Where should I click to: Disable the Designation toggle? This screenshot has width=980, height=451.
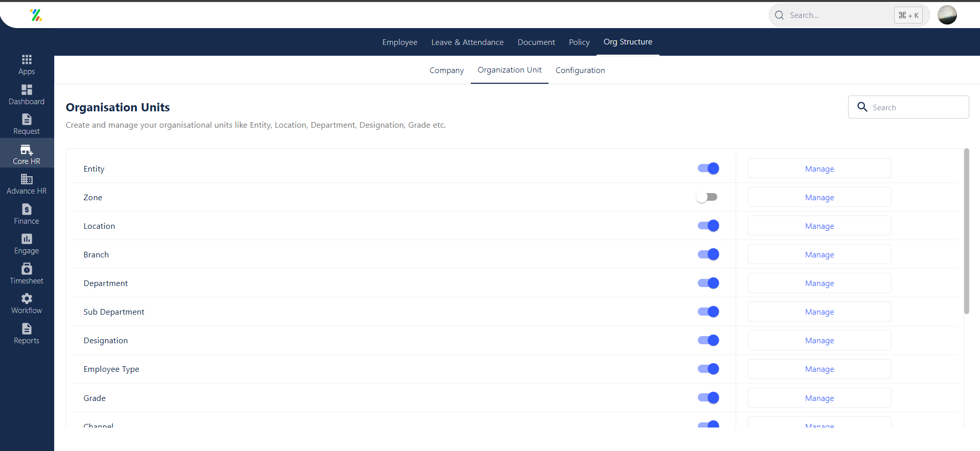709,340
